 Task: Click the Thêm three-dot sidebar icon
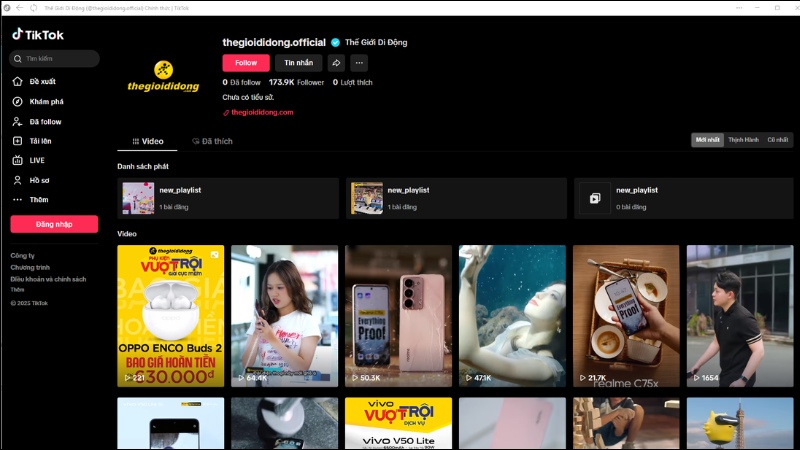tap(17, 199)
